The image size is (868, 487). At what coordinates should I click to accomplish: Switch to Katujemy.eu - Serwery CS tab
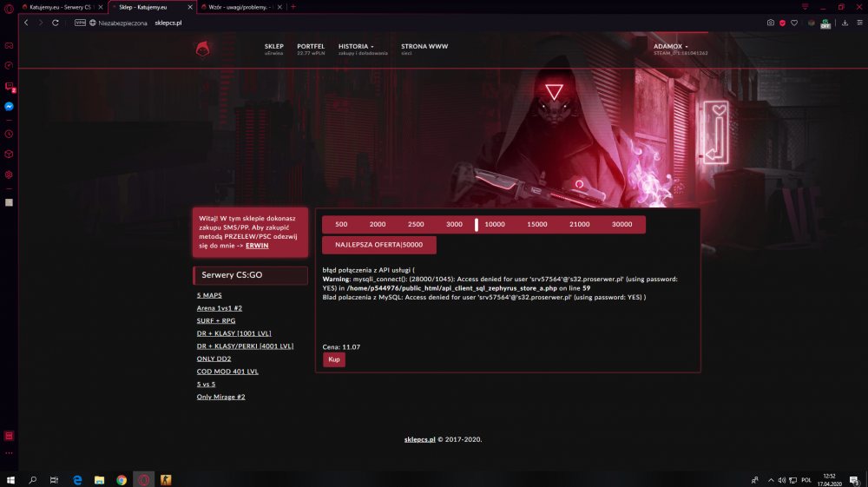click(x=61, y=7)
